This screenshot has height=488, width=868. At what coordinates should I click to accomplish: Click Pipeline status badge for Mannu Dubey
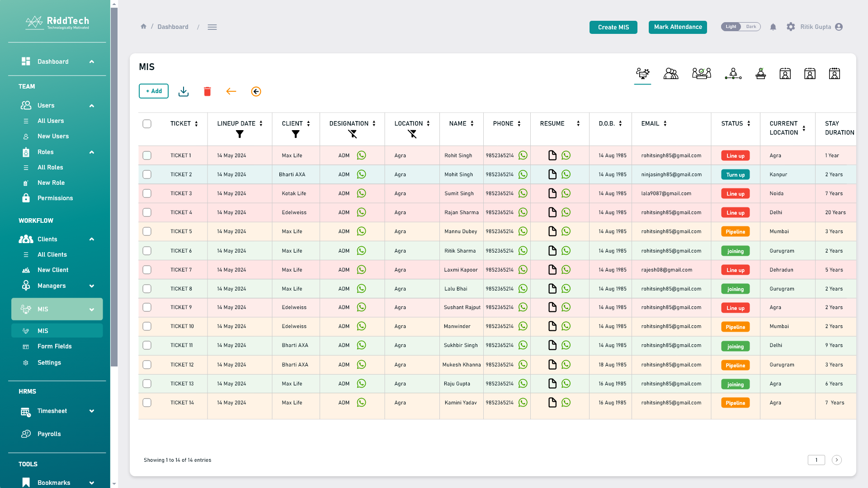[736, 232]
